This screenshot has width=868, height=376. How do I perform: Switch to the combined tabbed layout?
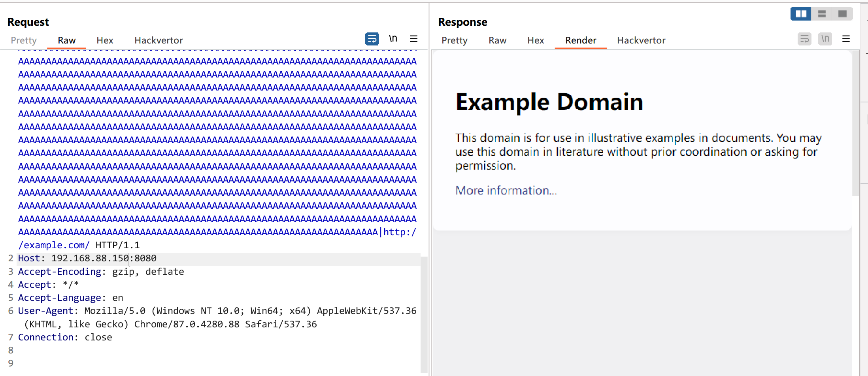(842, 14)
